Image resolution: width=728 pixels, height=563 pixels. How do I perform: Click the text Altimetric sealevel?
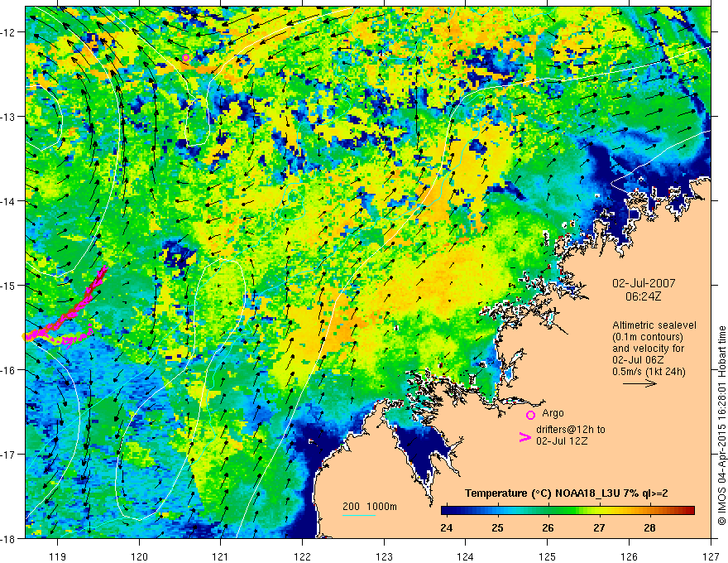[x=654, y=325]
